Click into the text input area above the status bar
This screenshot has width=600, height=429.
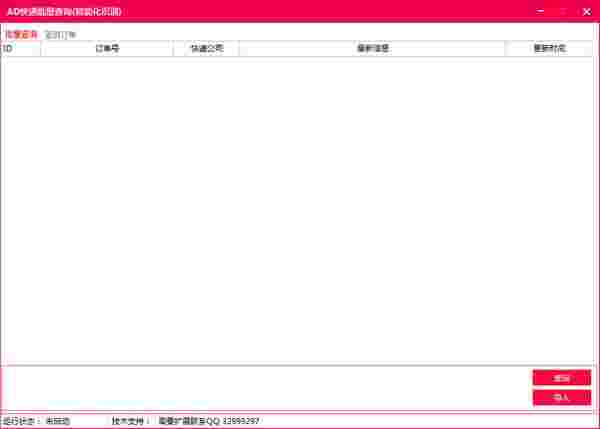coord(267,388)
